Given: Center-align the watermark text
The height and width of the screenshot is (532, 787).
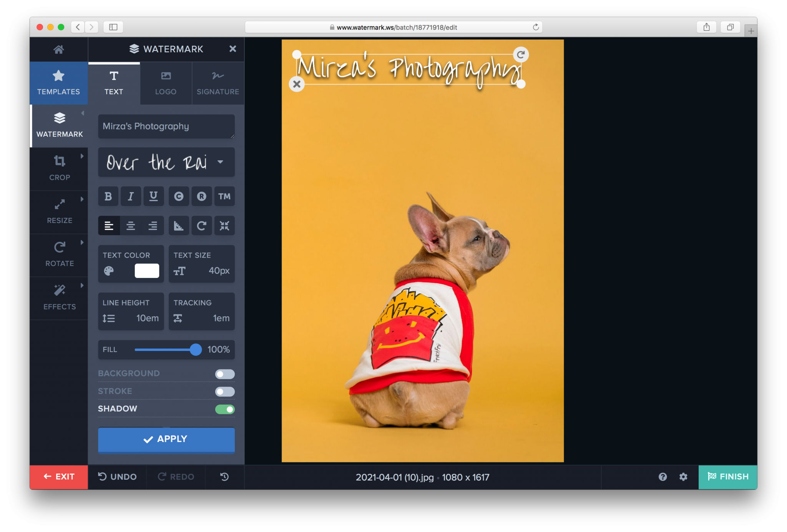Looking at the screenshot, I should 131,226.
